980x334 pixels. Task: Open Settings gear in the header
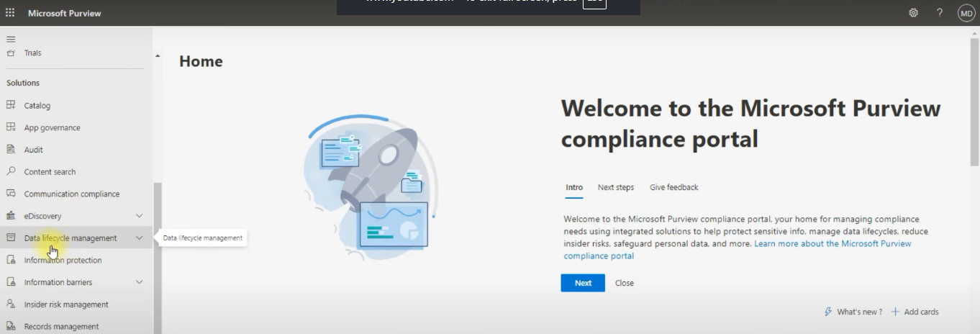(x=913, y=13)
